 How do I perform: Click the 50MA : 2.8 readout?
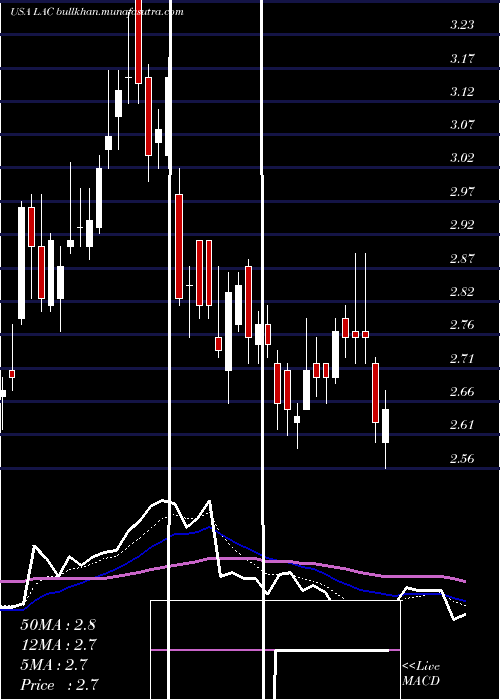tap(58, 625)
